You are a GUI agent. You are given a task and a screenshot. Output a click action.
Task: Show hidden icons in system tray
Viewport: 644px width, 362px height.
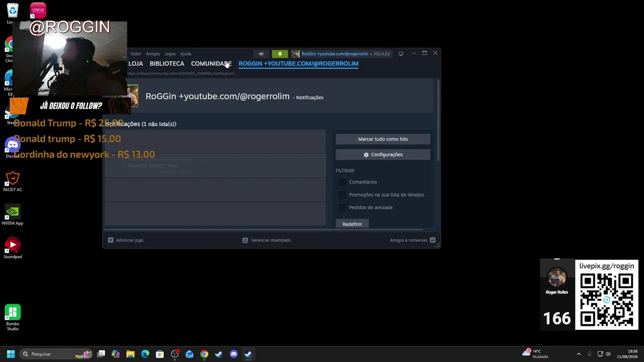pos(579,354)
